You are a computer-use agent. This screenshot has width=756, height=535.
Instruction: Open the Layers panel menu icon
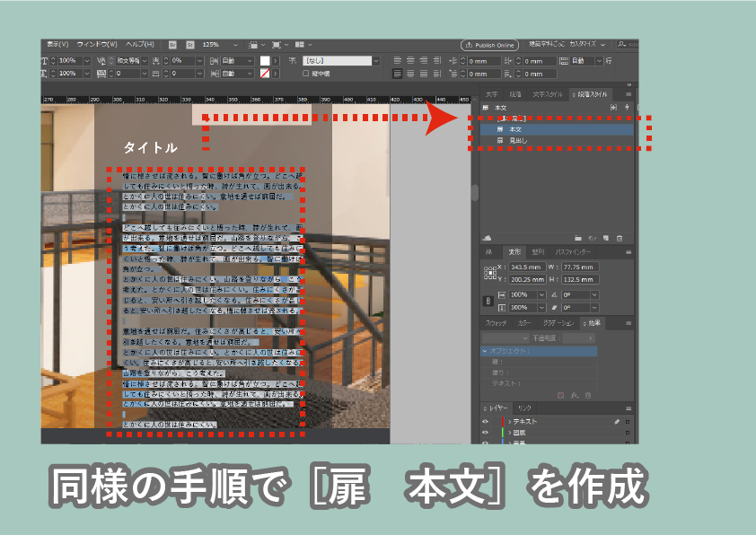629,408
